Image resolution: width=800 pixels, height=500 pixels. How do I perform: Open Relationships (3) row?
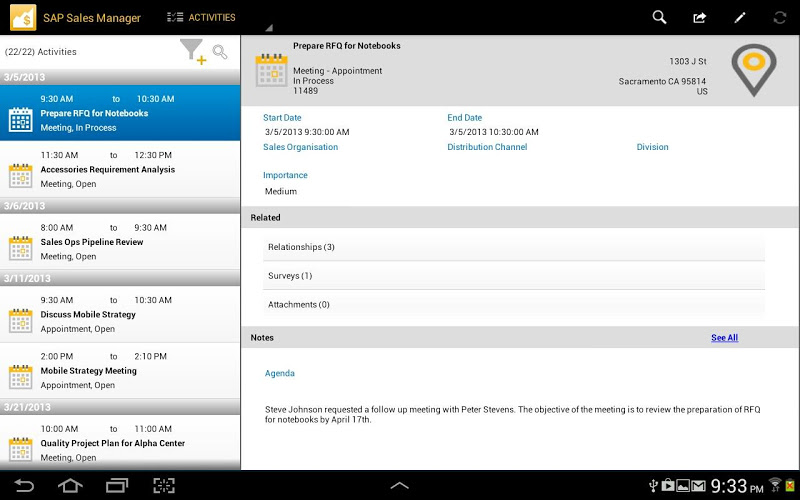click(x=514, y=247)
